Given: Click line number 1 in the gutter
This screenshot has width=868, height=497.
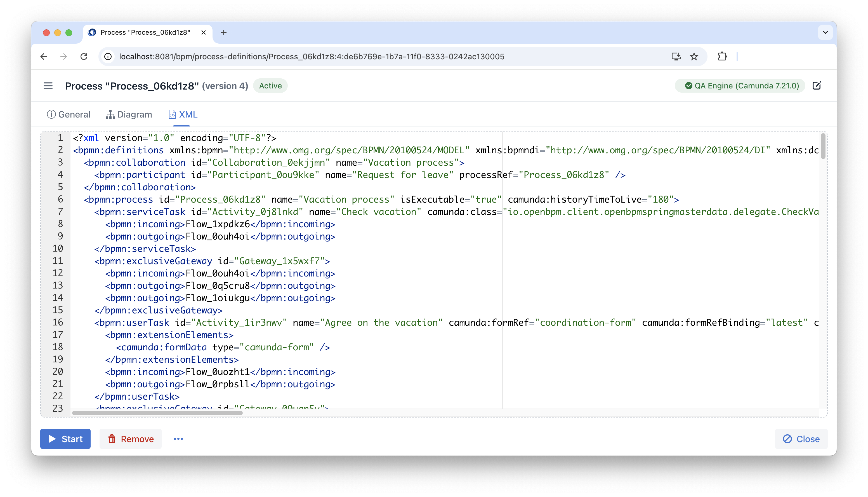Looking at the screenshot, I should coord(60,138).
